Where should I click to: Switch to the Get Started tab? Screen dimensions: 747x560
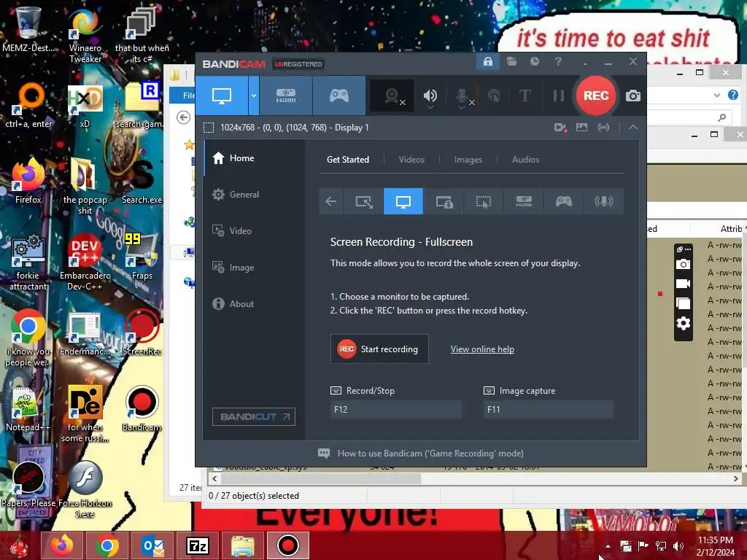pos(348,160)
